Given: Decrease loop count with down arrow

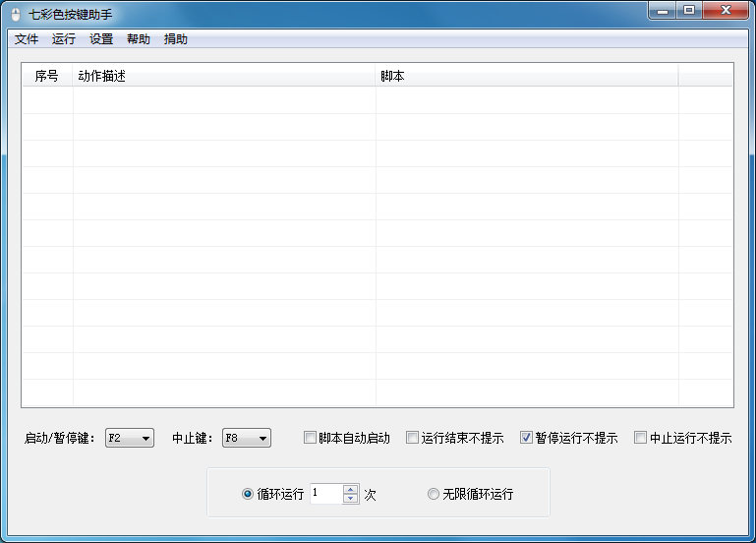Looking at the screenshot, I should tap(351, 499).
